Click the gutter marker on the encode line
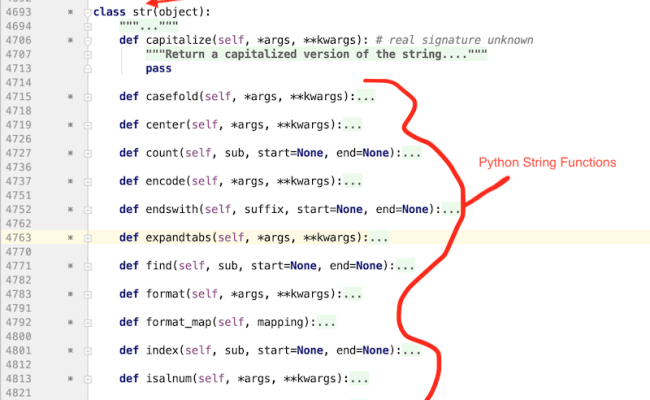The image size is (650, 400). [70, 181]
